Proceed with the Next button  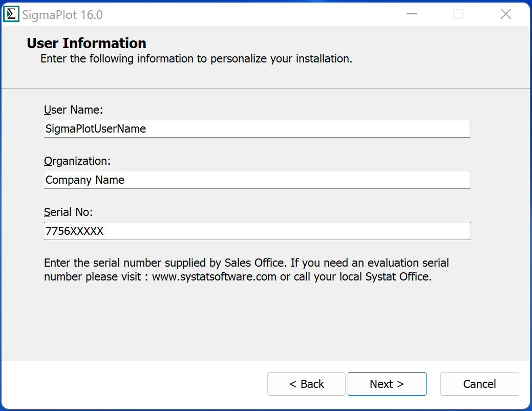(387, 384)
